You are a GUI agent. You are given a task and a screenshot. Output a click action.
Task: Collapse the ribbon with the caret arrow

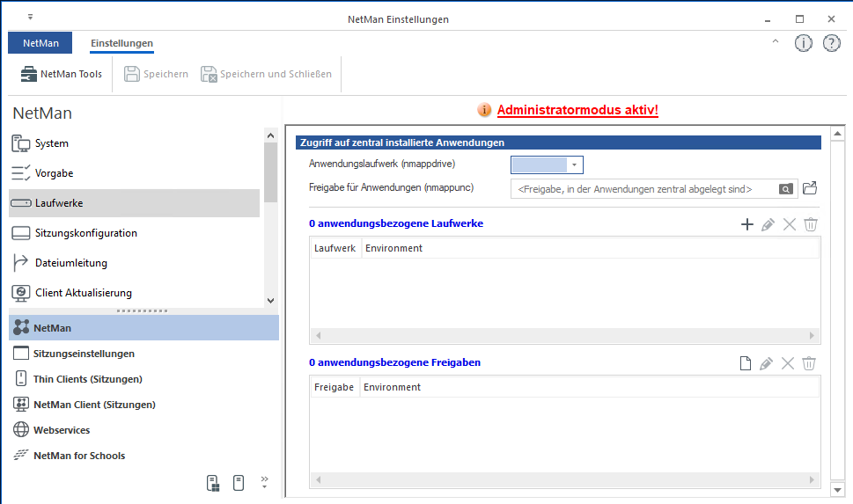tap(776, 41)
